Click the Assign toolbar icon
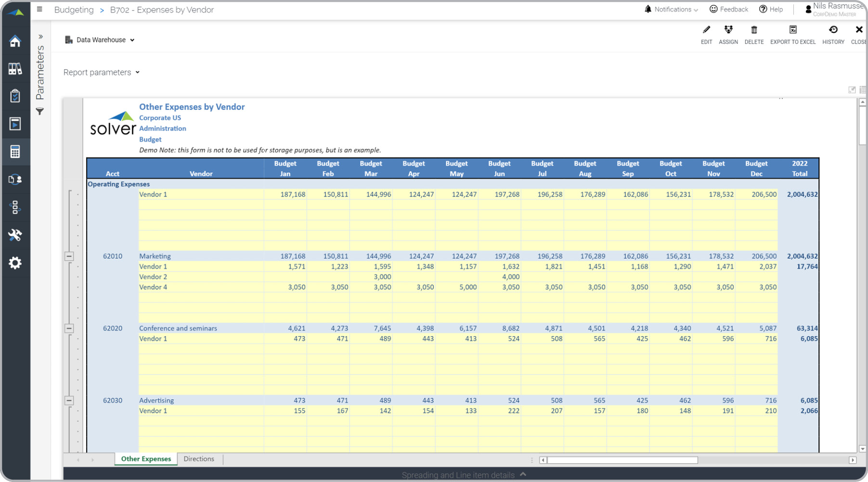This screenshot has height=482, width=868. click(728, 35)
